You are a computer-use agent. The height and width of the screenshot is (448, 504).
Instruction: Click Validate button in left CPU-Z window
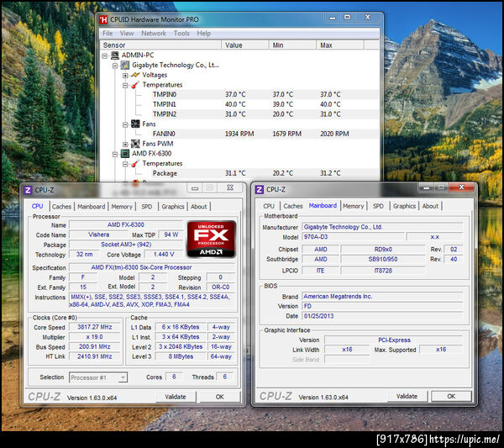176,397
